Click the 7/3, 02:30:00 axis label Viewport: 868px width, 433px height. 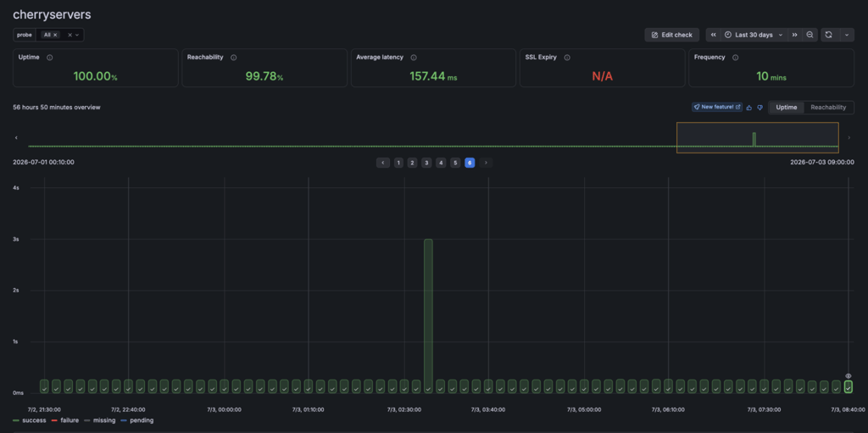(x=404, y=410)
